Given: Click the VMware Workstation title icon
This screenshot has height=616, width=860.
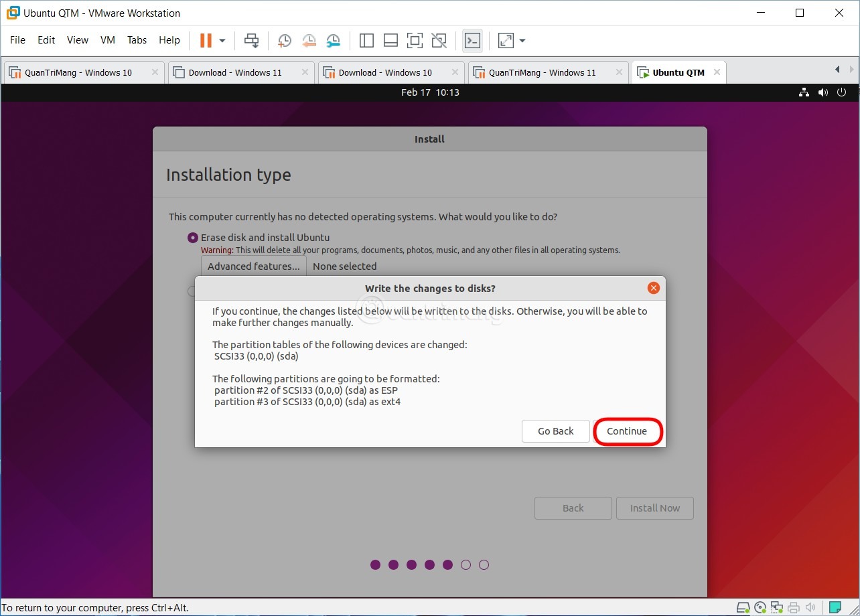Looking at the screenshot, I should [13, 13].
